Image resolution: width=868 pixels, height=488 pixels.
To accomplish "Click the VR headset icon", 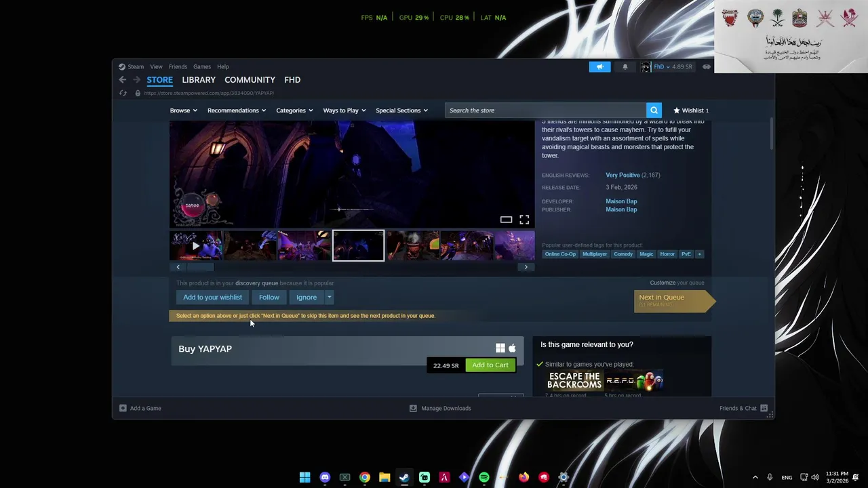I will click(707, 66).
